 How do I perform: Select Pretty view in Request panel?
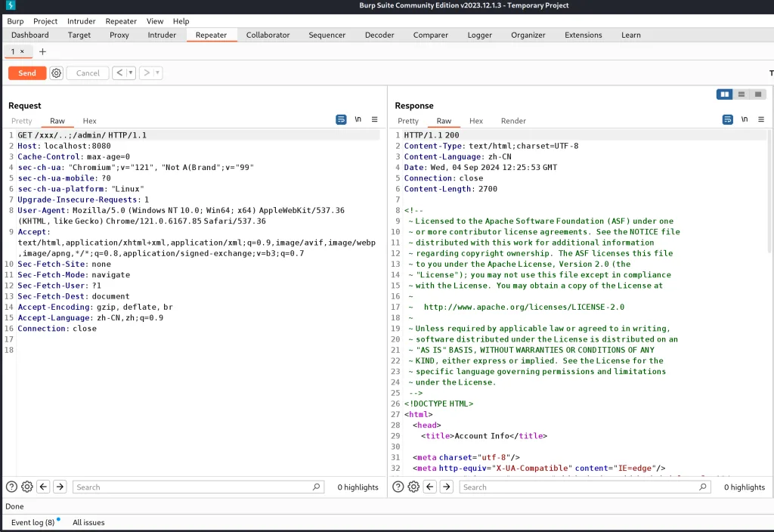(22, 121)
